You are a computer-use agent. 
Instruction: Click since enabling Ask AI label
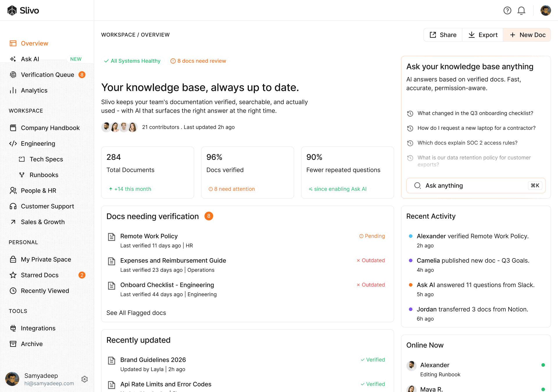click(338, 189)
